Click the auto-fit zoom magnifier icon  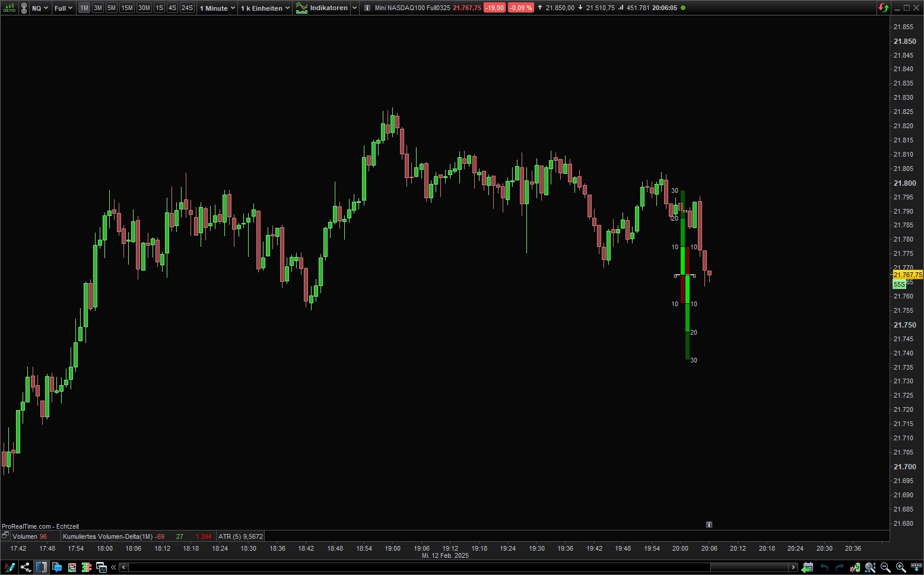[x=869, y=567]
